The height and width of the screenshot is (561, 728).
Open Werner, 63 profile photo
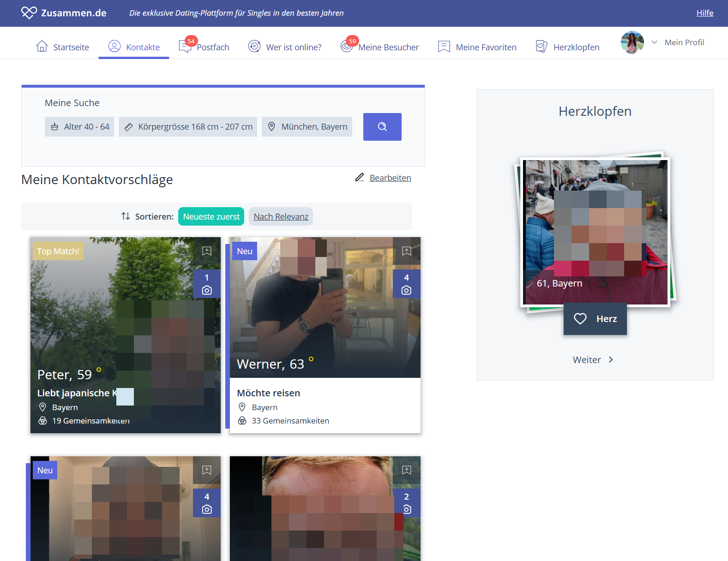click(x=325, y=307)
